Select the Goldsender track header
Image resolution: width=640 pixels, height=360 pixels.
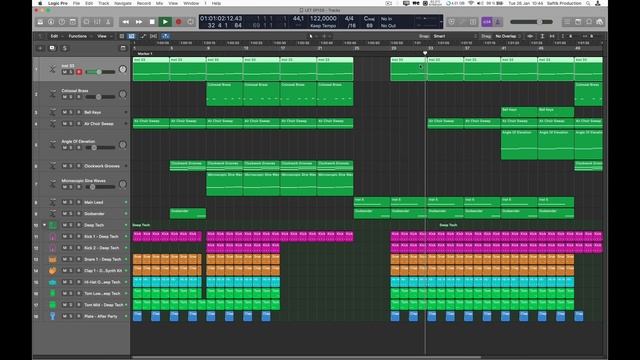[82, 214]
